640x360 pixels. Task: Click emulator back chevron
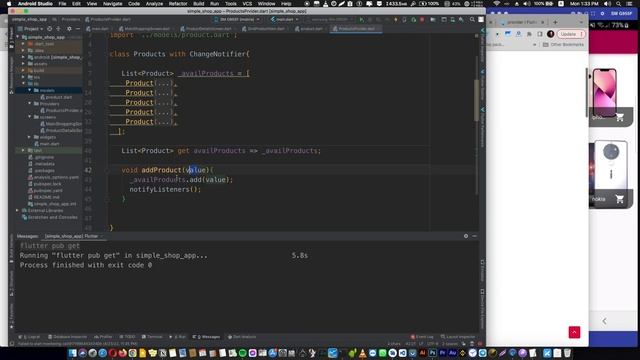604,321
